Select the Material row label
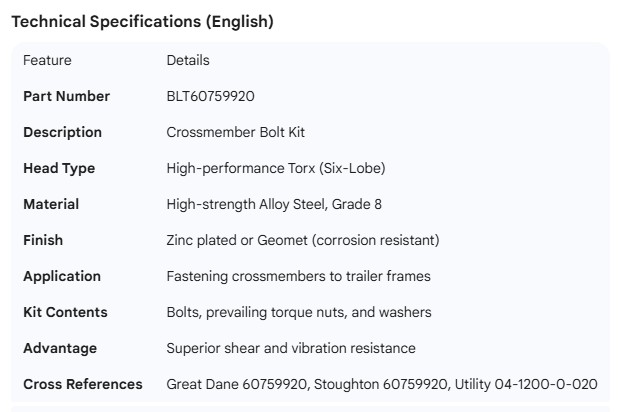This screenshot has width=621, height=412. (51, 204)
